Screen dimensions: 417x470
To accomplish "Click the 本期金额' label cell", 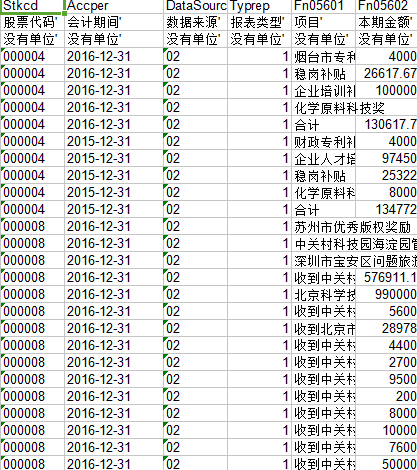I will (x=386, y=22).
